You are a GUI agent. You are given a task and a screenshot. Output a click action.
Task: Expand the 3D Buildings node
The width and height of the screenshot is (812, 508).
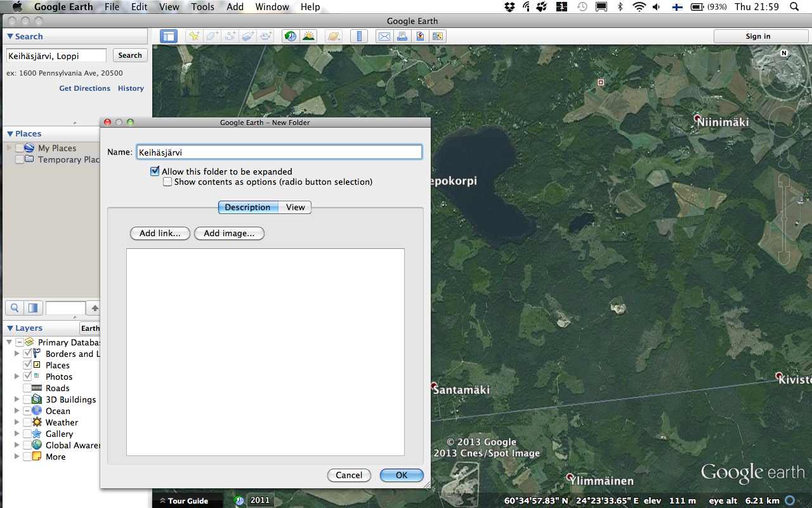(16, 399)
